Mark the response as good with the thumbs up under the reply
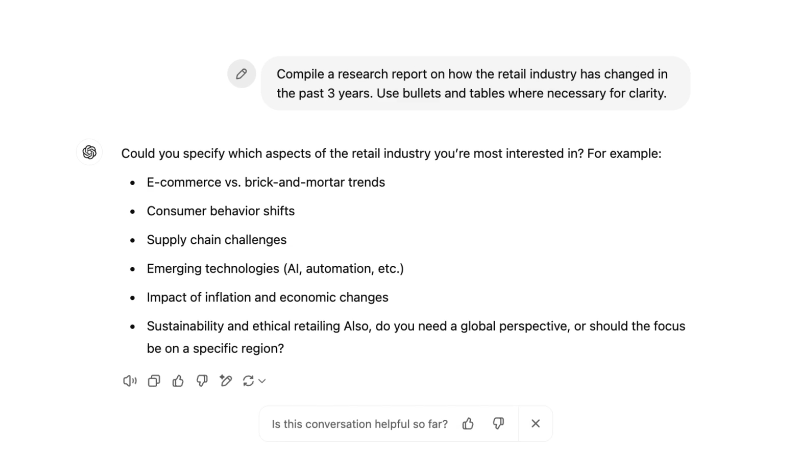Viewport: 785px width, 472px height. point(178,381)
